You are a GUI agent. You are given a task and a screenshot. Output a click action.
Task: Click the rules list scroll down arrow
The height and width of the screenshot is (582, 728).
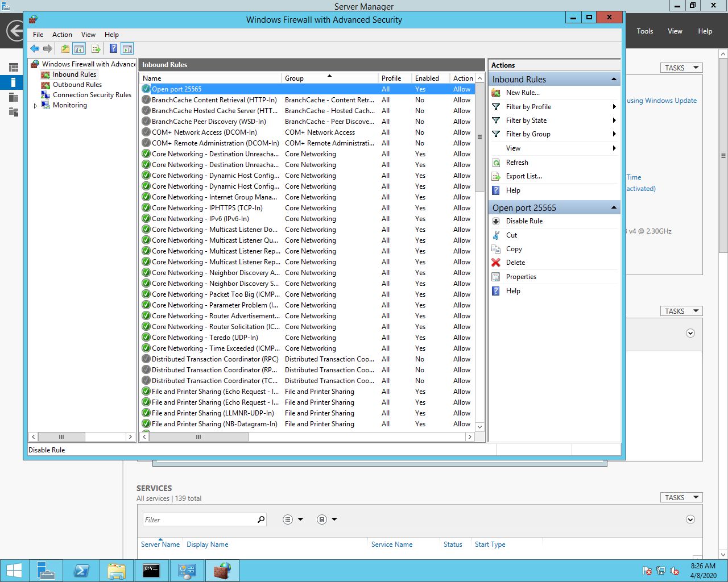pyautogui.click(x=479, y=427)
